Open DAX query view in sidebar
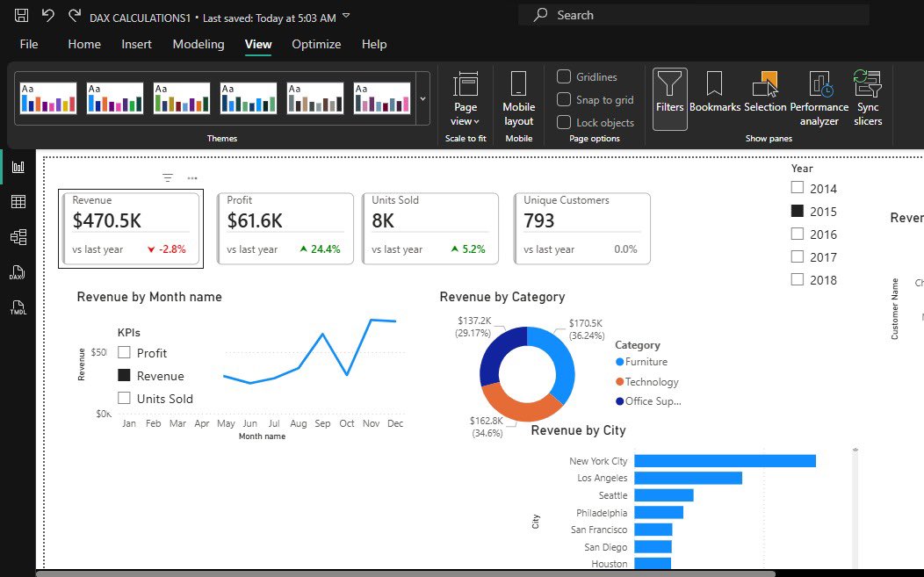Viewport: 924px width, 577px height. [17, 272]
